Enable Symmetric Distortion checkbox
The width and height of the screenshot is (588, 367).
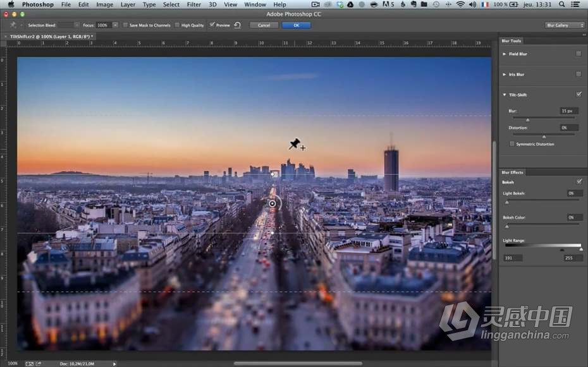[x=512, y=144]
